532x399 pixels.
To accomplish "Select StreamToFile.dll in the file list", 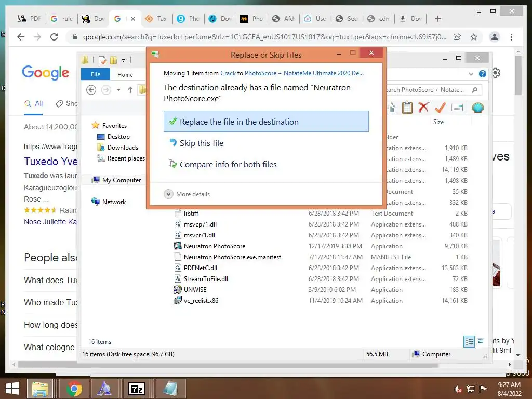I will coord(206,278).
